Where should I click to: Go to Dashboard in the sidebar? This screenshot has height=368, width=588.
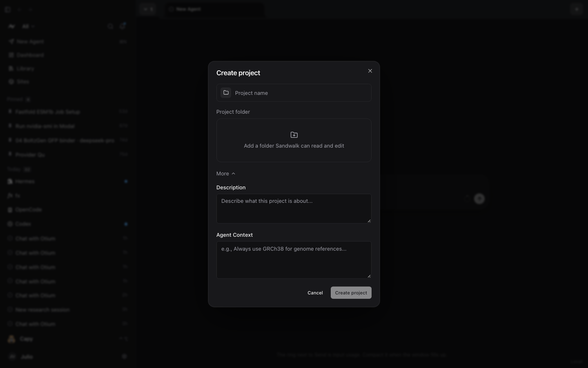click(x=67, y=55)
